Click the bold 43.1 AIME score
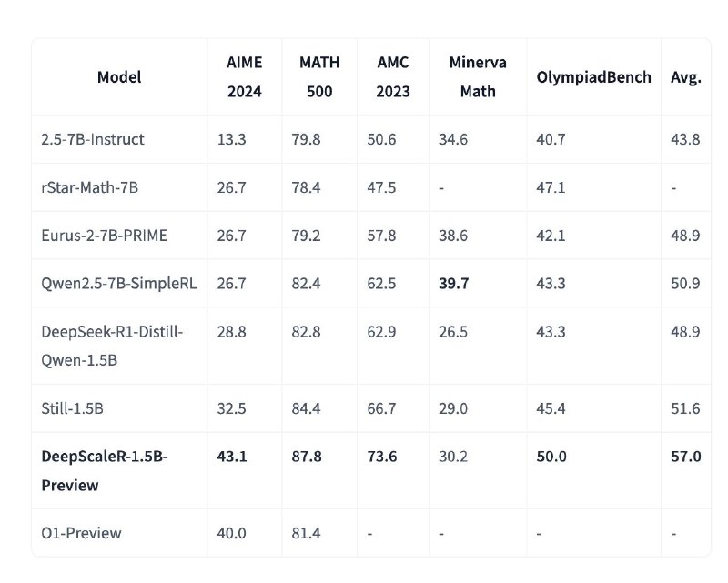Viewport: 728px width, 583px height. (x=232, y=457)
